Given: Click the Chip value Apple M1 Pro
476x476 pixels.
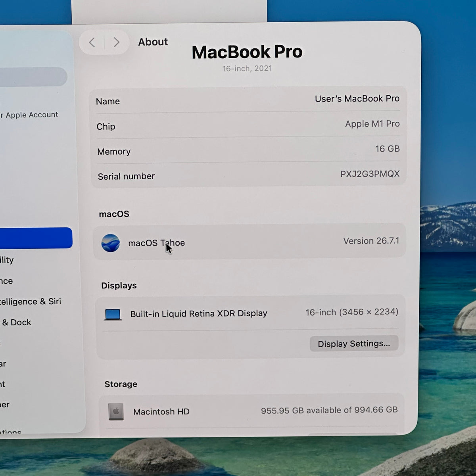Looking at the screenshot, I should [372, 124].
